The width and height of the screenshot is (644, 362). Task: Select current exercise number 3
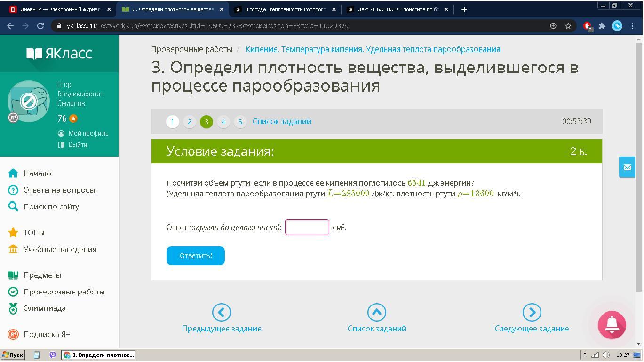tap(207, 122)
